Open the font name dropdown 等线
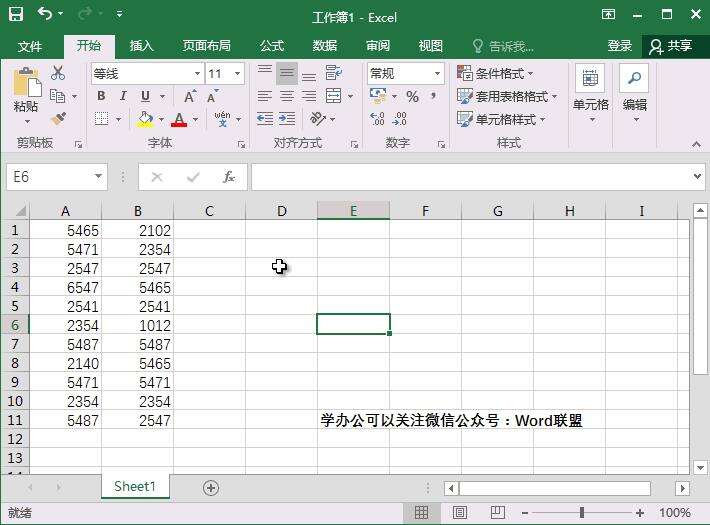 [196, 74]
